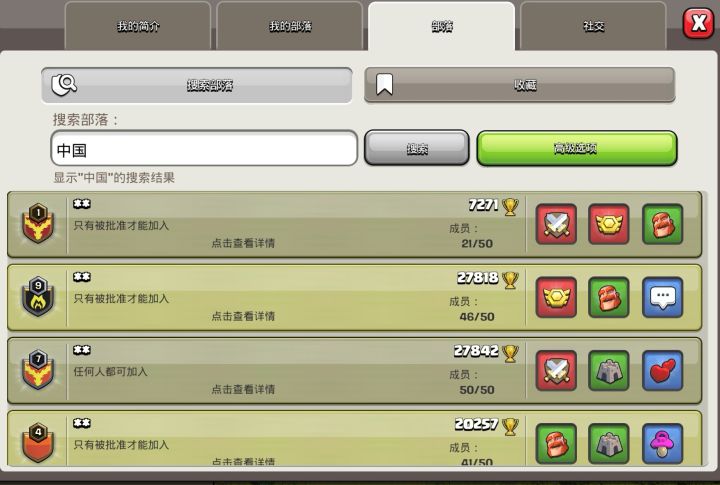720x485 pixels.
Task: Open the green 高级选项 advanced options
Action: (x=577, y=148)
